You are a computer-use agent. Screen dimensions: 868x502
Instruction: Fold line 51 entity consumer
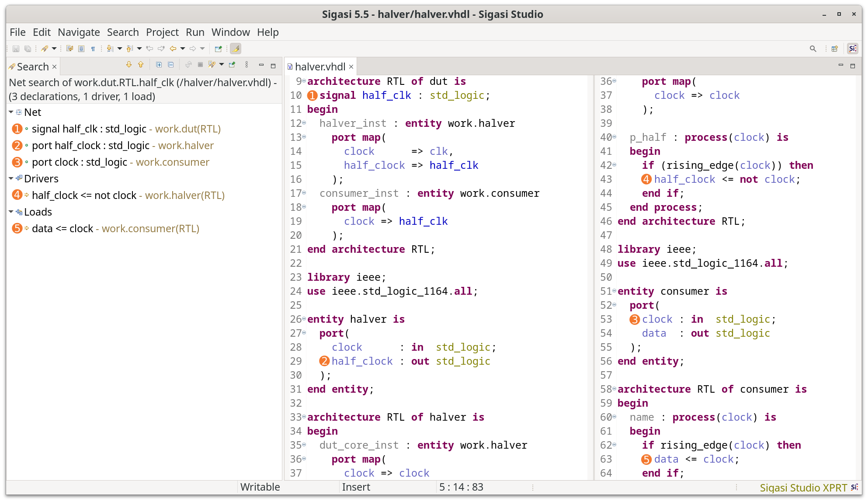point(614,291)
